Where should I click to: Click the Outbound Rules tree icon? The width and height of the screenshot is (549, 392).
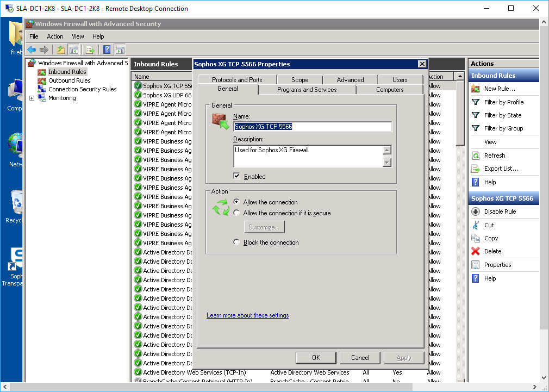coord(42,80)
